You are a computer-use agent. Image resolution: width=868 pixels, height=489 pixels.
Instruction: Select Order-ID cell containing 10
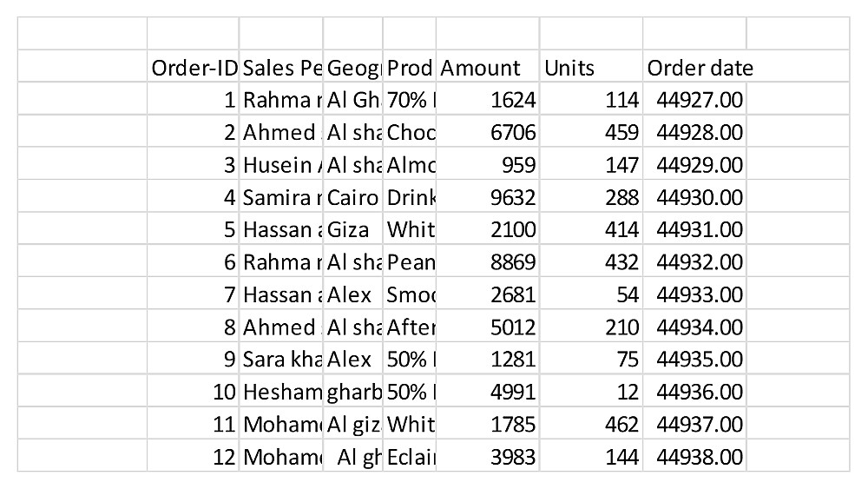[x=194, y=392]
